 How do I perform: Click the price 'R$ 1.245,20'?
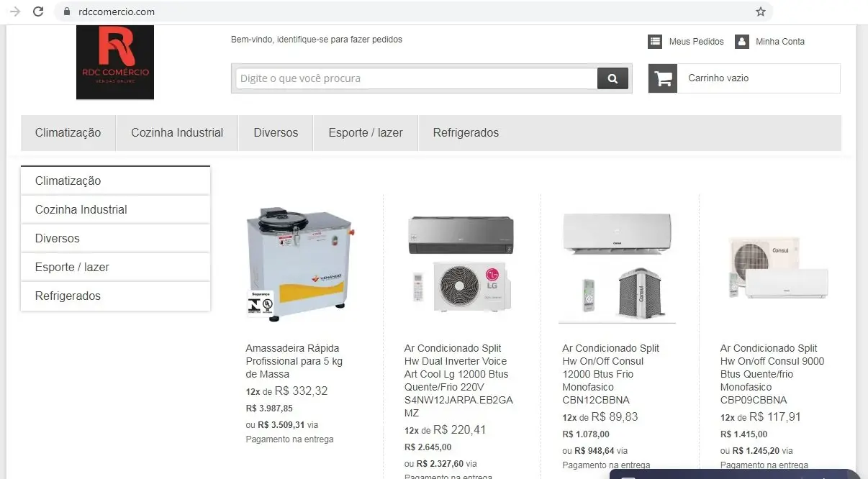pos(756,451)
